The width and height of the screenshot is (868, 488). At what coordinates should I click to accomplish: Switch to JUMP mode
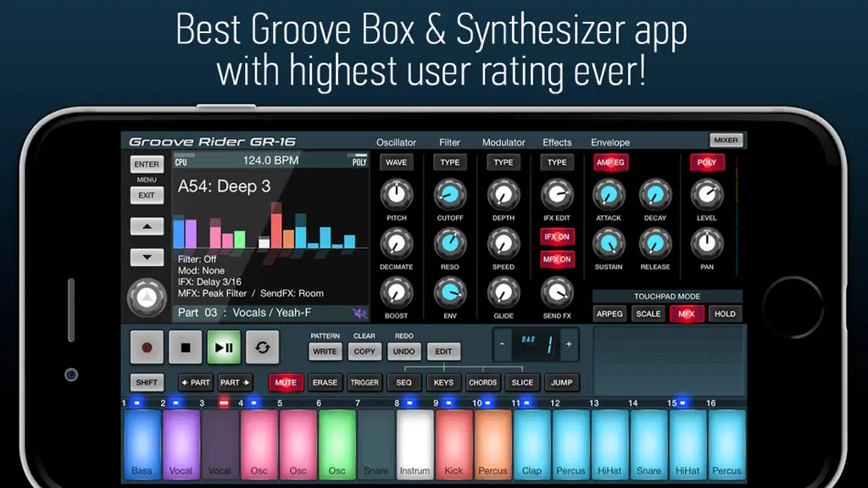[562, 382]
